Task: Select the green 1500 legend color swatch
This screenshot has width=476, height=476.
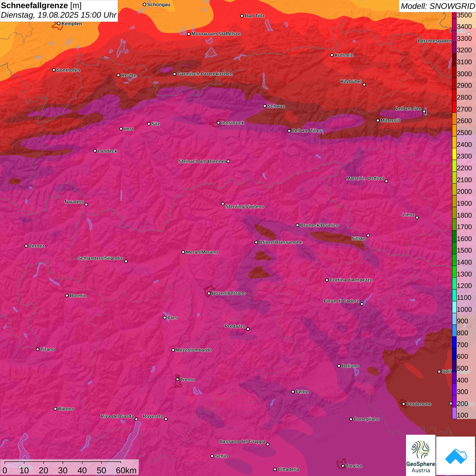Action: (x=454, y=248)
